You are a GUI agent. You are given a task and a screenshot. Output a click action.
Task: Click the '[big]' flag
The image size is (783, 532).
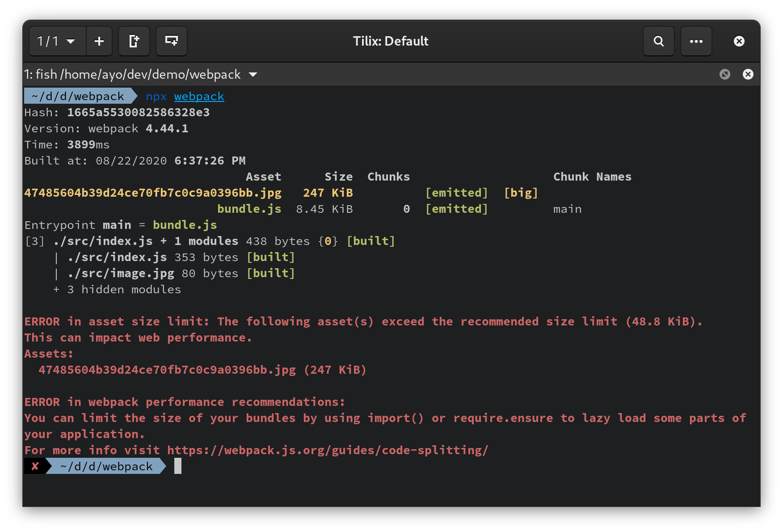click(x=521, y=193)
